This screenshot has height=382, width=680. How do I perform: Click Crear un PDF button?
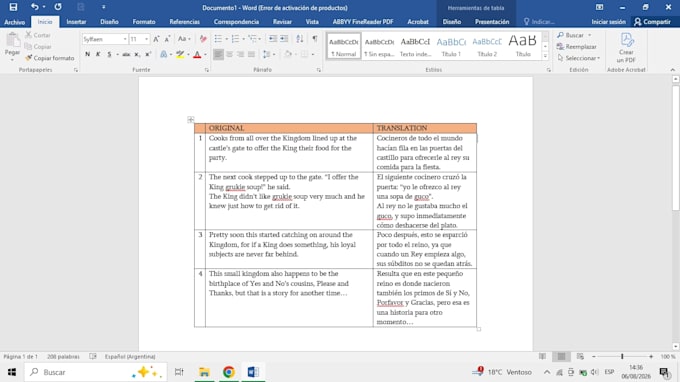626,48
